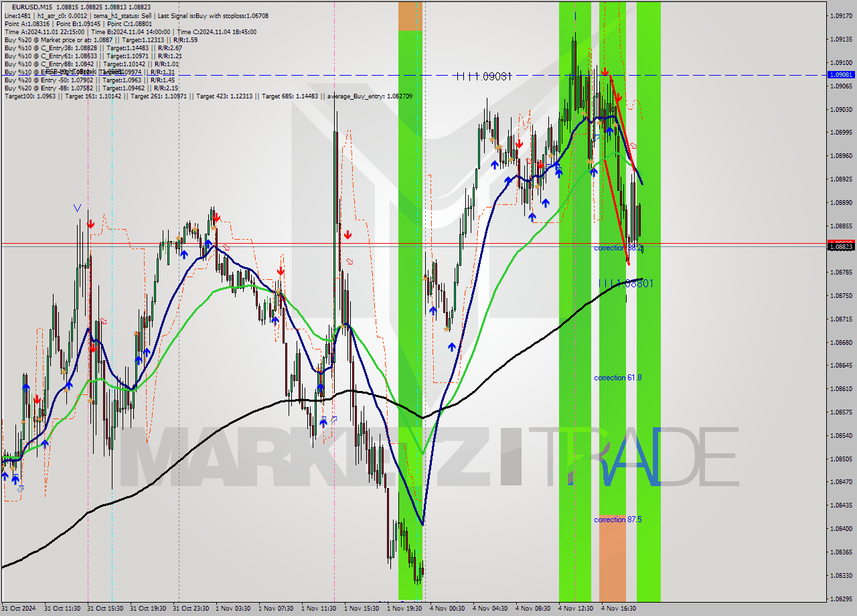
Task: Click the '31 Oct 2024' time axis label
Action: (19, 609)
